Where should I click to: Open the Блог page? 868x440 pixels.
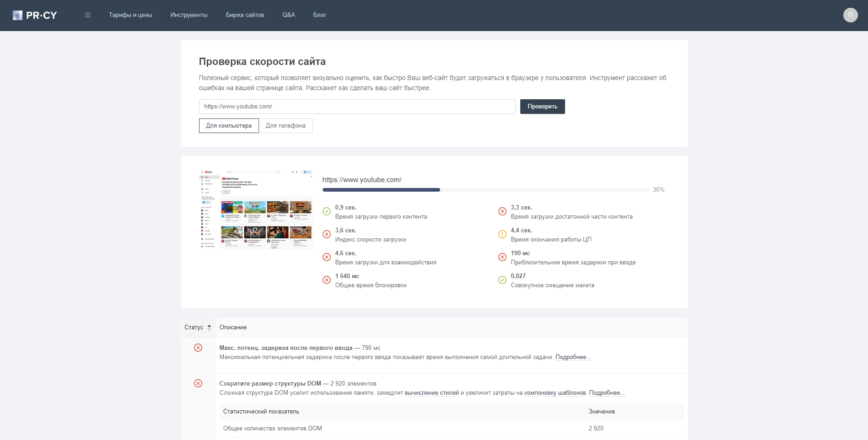coord(320,15)
